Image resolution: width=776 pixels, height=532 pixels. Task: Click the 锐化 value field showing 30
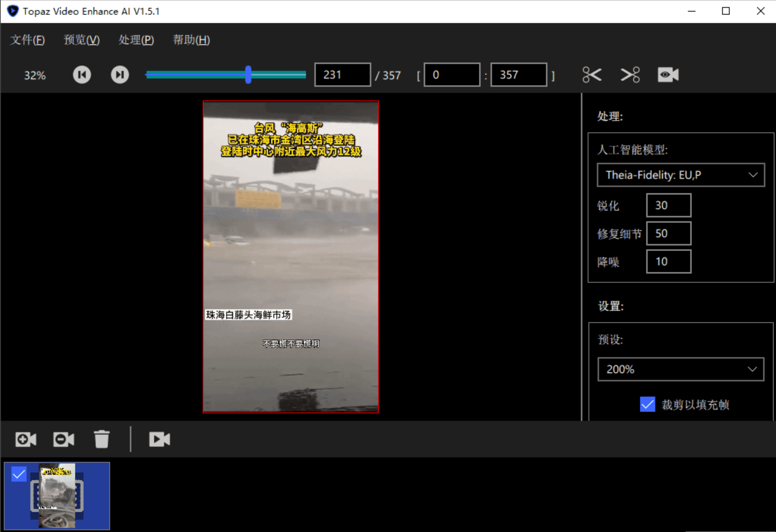[668, 206]
